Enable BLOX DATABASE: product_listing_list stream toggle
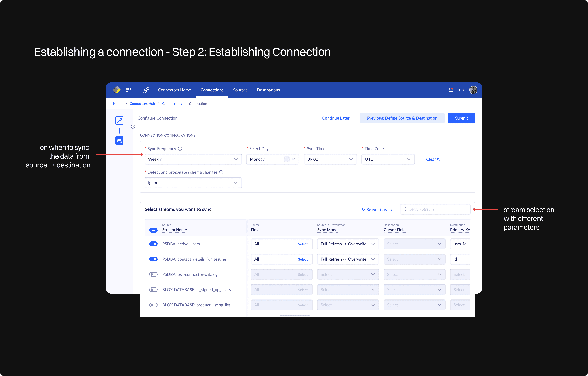588x376 pixels. [153, 305]
